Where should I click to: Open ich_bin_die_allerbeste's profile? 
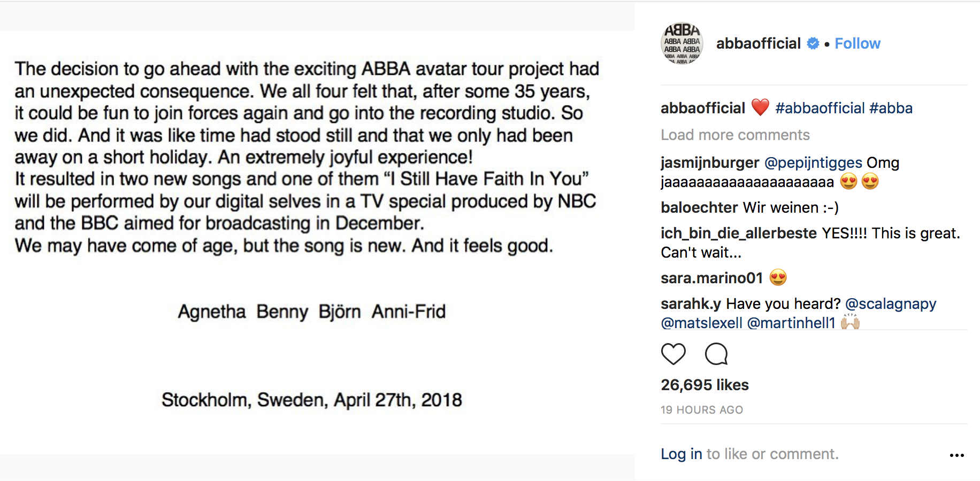point(738,233)
